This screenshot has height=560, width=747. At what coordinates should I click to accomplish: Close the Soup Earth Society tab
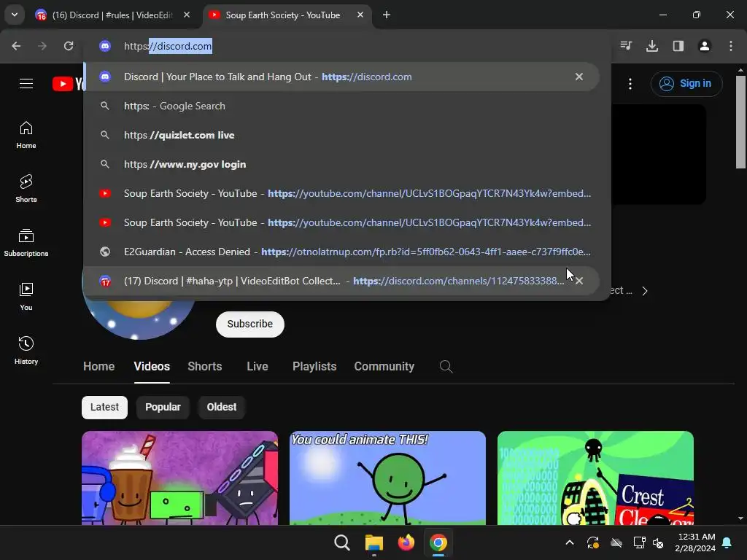pos(360,15)
